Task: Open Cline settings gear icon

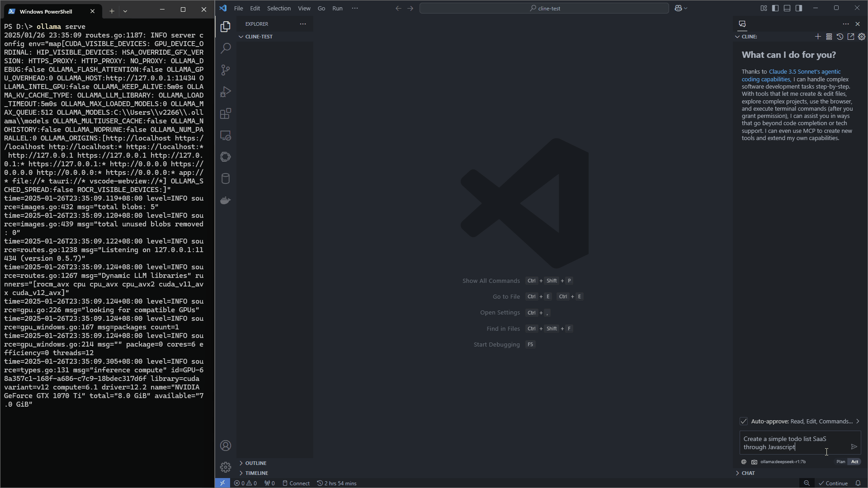Action: (x=862, y=37)
